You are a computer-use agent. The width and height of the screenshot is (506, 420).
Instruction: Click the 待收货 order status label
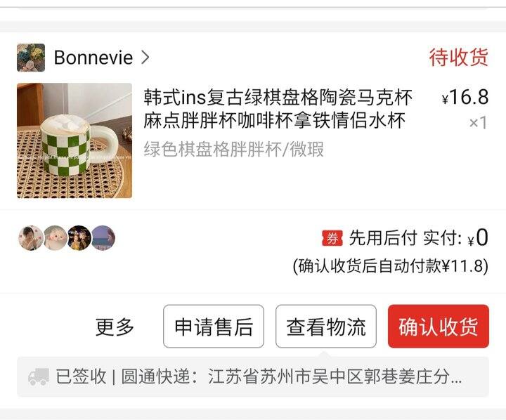[x=458, y=58]
